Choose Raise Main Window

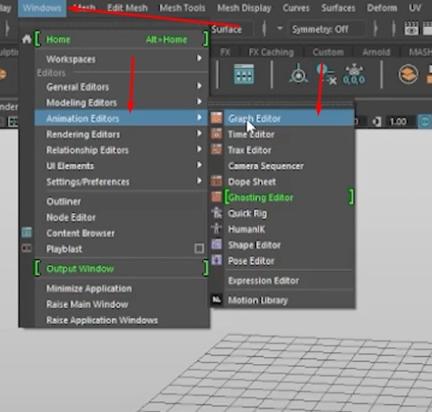[x=122, y=304]
